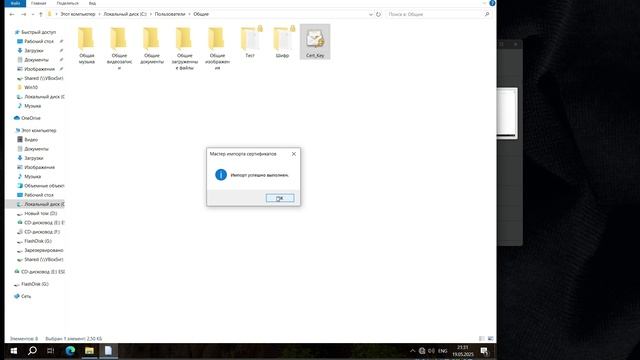The width and height of the screenshot is (640, 360).
Task: Open the volume tray icon
Action: pos(431,351)
